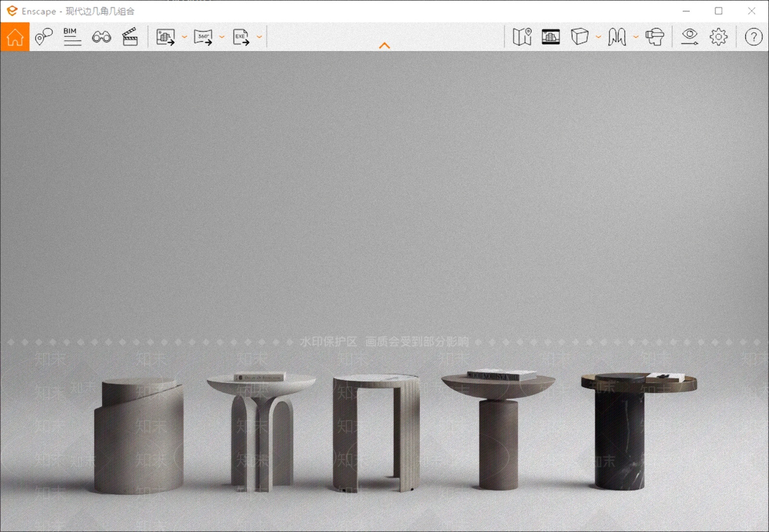
Task: Toggle the binoculars collaboration icon
Action: (101, 37)
